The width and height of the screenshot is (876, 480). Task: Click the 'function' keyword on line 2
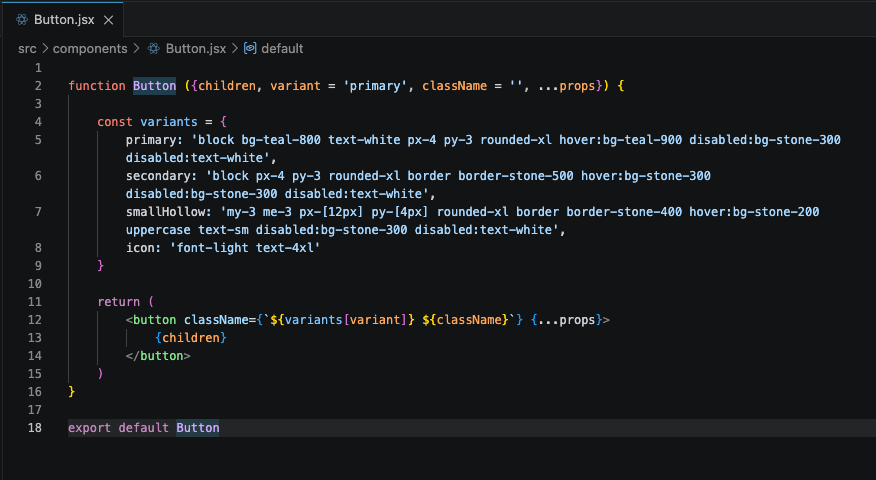click(97, 86)
